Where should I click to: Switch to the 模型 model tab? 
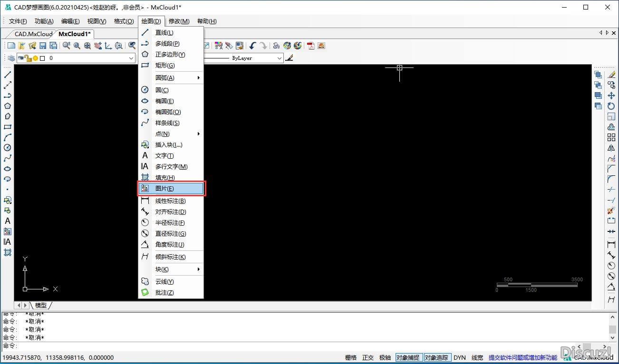click(x=41, y=305)
